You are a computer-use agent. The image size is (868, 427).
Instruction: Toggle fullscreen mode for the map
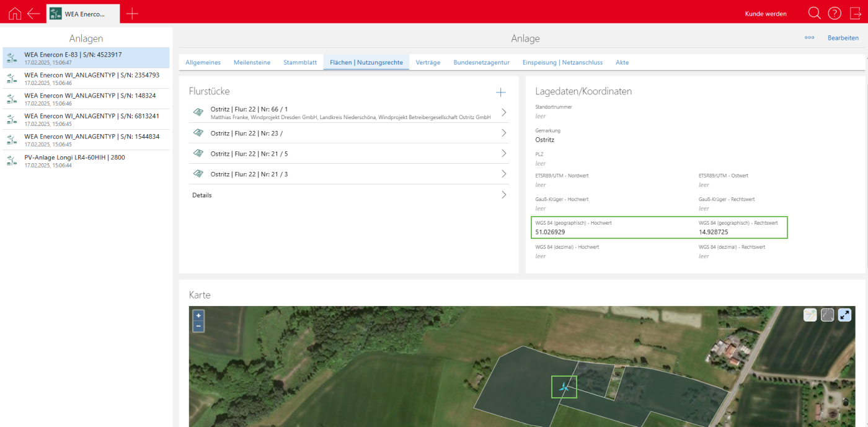coord(844,315)
